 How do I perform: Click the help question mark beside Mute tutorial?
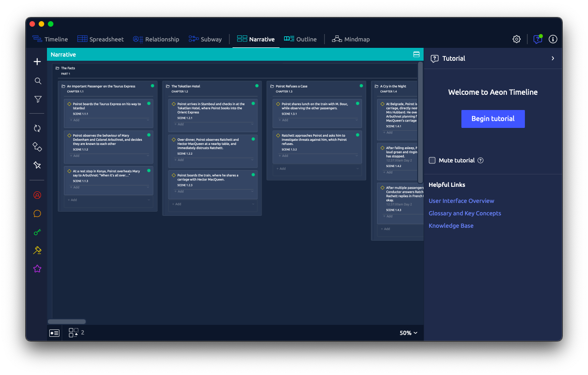pos(481,161)
